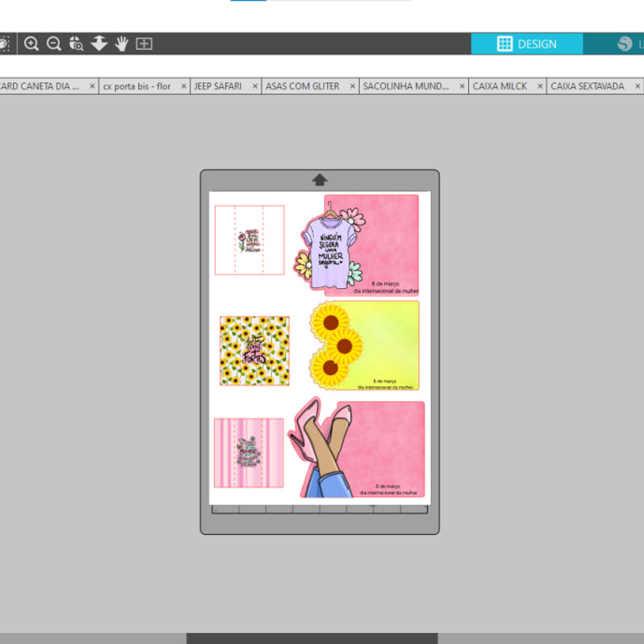The image size is (644, 644).
Task: Activate the Zoom Selection tool
Action: (76, 44)
